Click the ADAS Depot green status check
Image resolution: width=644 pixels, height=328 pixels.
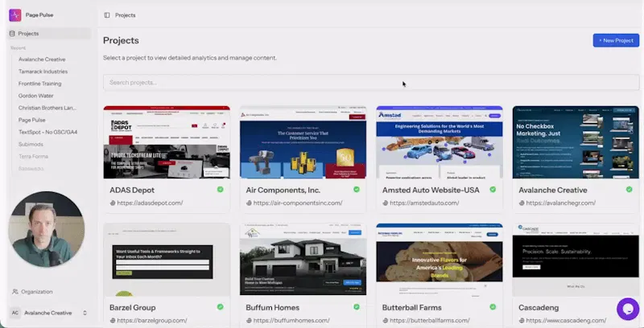pyautogui.click(x=220, y=190)
